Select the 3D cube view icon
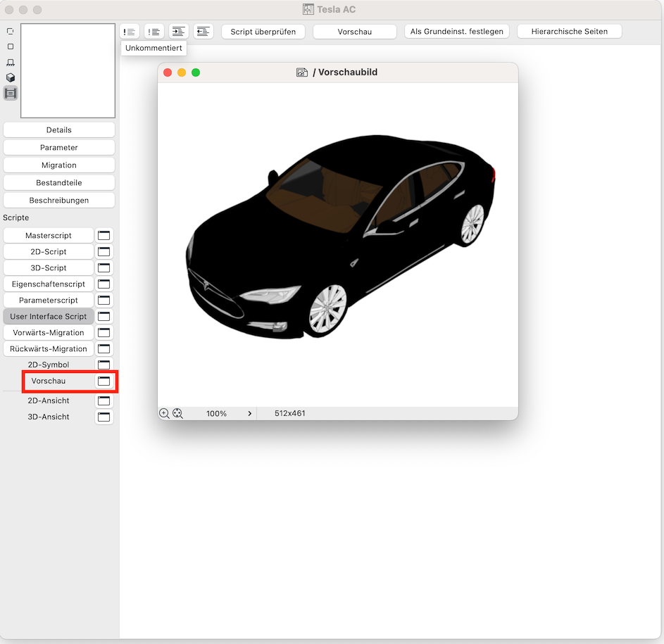Viewport: 664px width, 644px height. (11, 77)
